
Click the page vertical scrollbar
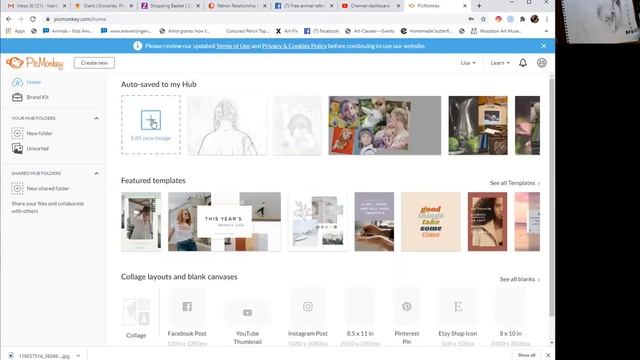[x=551, y=196]
